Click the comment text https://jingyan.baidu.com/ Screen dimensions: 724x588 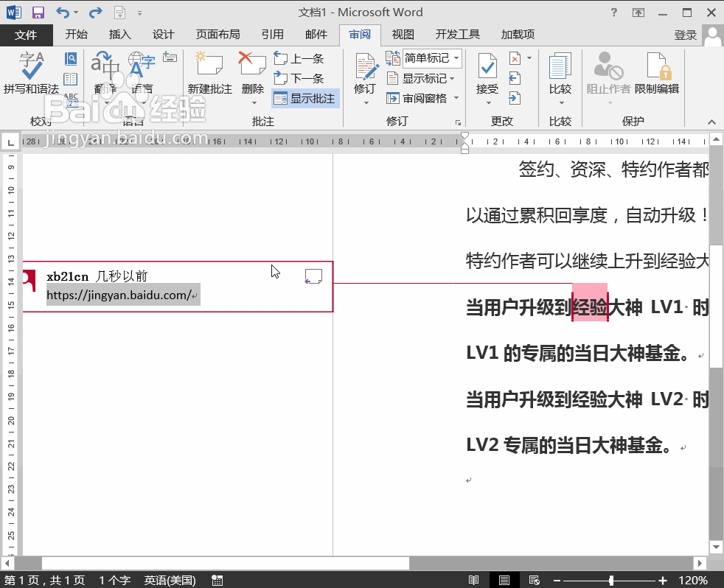[119, 295]
